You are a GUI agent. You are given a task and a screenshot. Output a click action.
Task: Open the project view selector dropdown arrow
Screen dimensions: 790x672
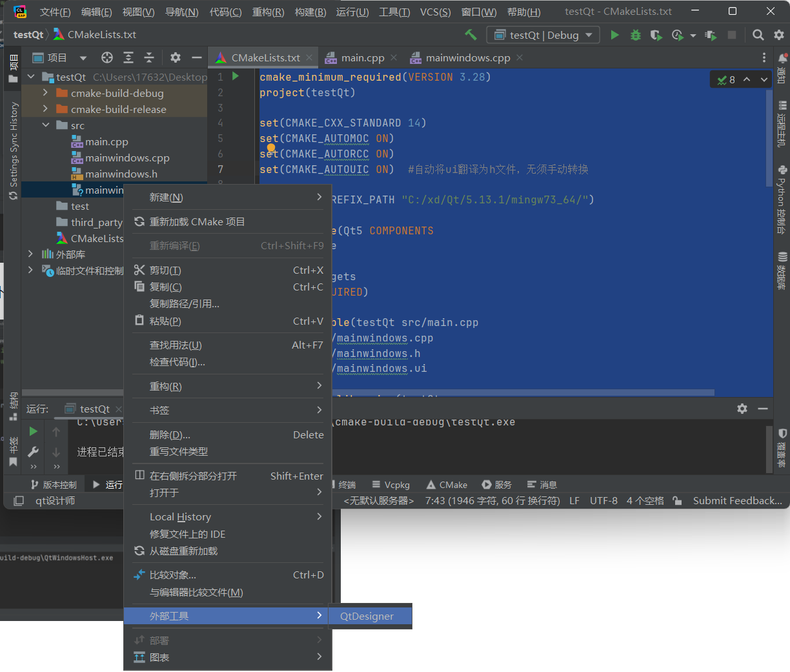tap(83, 58)
